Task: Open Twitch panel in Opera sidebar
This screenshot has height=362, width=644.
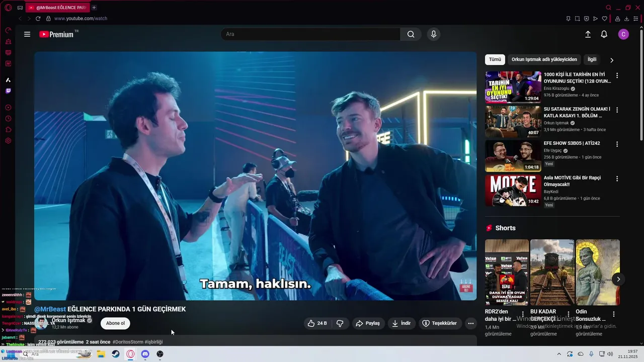Action: [x=8, y=91]
